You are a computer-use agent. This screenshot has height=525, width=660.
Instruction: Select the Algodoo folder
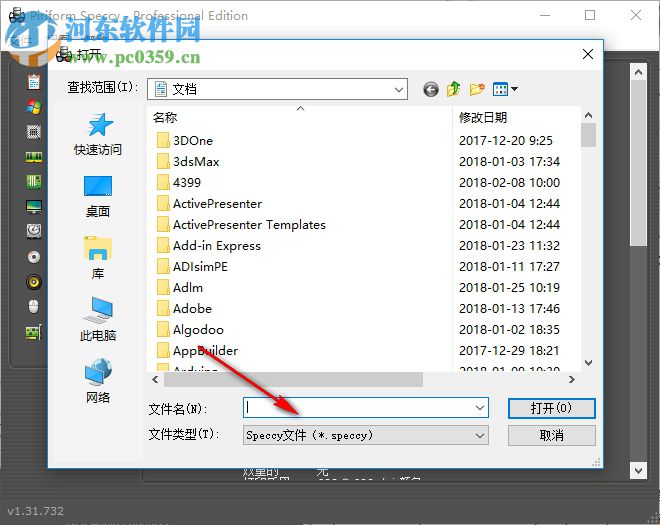point(190,330)
